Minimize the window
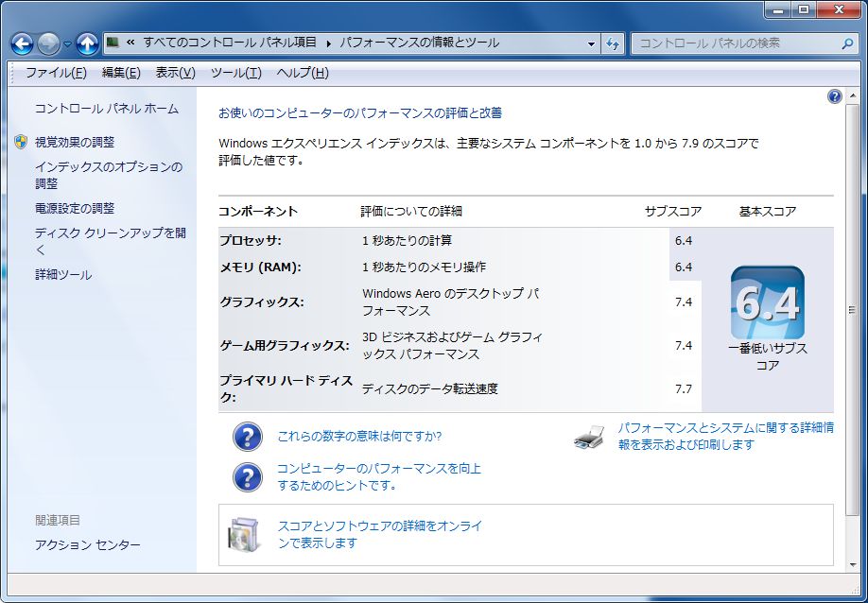This screenshot has width=868, height=603. click(x=779, y=9)
